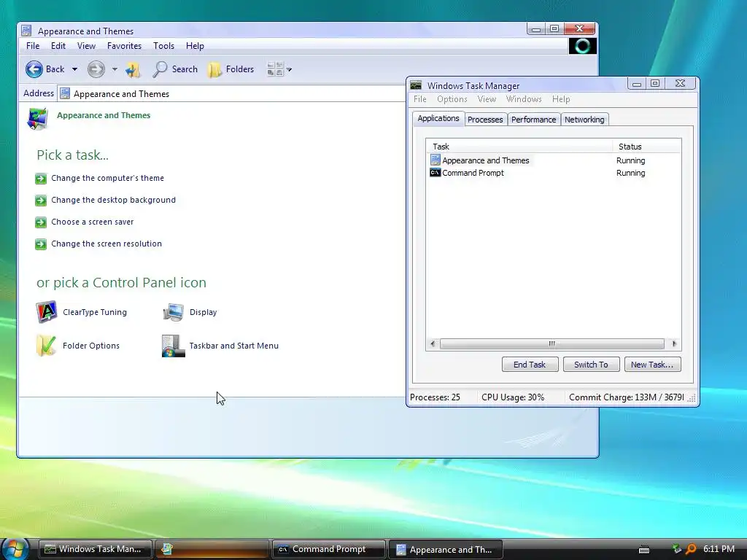
Task: Open Search in the explorer toolbar
Action: (x=175, y=69)
